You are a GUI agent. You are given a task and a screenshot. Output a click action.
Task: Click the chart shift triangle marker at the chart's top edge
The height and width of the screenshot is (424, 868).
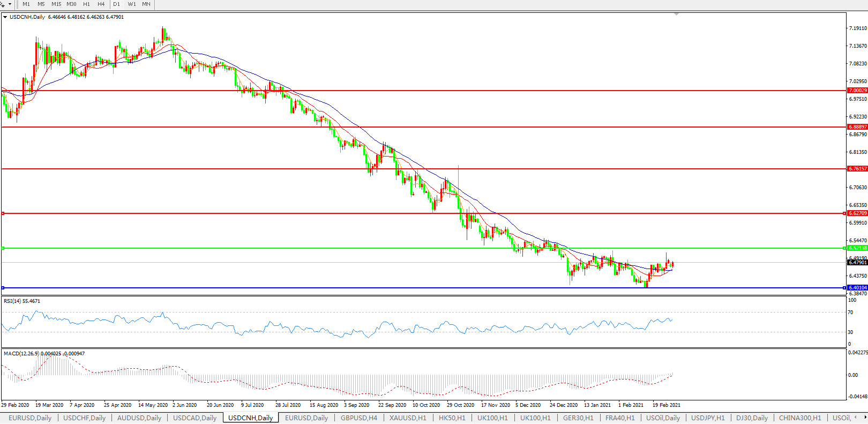pyautogui.click(x=676, y=14)
